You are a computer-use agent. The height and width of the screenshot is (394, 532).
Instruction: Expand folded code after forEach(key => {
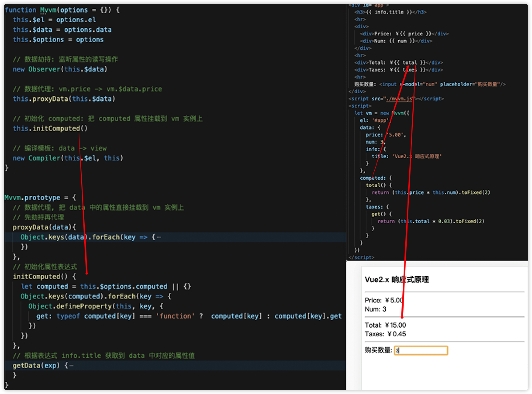pyautogui.click(x=159, y=237)
